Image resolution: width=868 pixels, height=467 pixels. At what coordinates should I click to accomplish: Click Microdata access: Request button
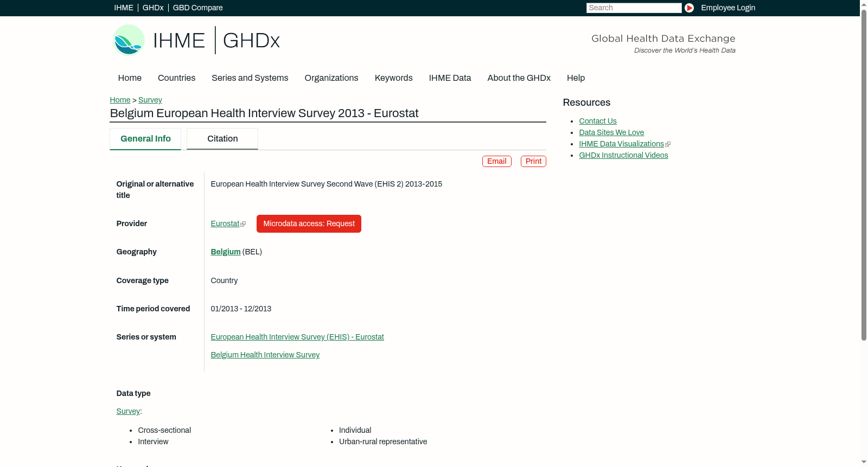tap(309, 223)
